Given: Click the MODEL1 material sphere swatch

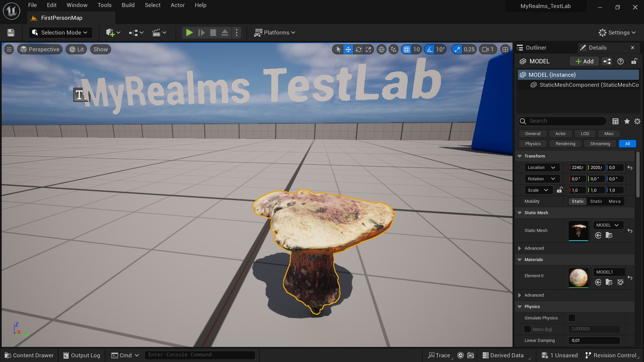Looking at the screenshot, I should coord(578,278).
